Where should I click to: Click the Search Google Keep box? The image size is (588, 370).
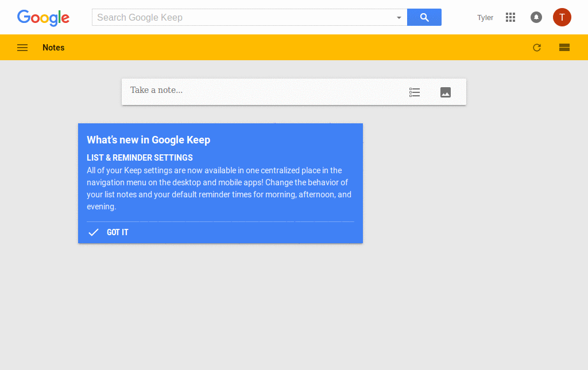(x=247, y=17)
